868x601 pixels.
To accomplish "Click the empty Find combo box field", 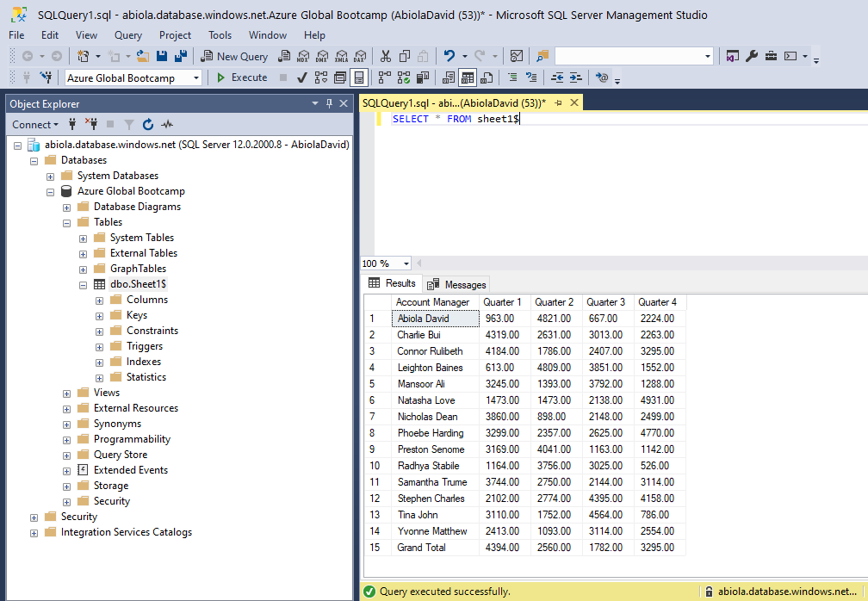I will point(629,56).
